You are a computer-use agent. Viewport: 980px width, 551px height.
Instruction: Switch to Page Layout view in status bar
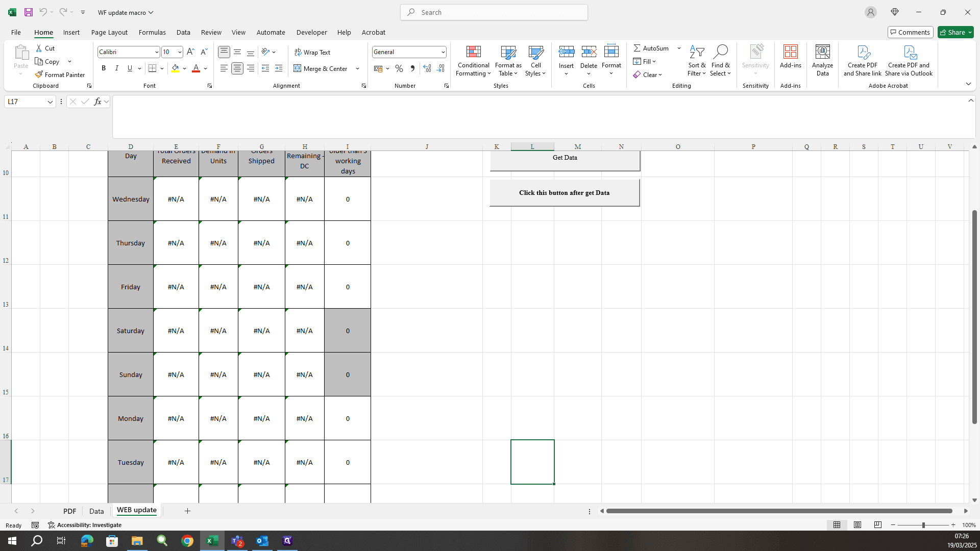click(x=857, y=525)
